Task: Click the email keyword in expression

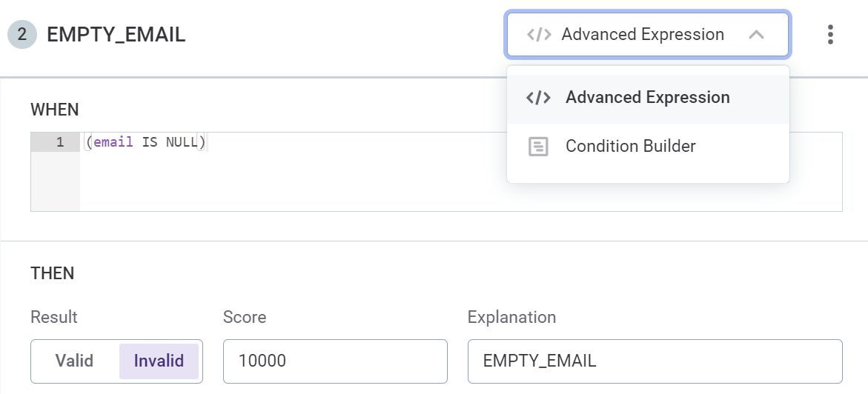Action: [x=113, y=142]
